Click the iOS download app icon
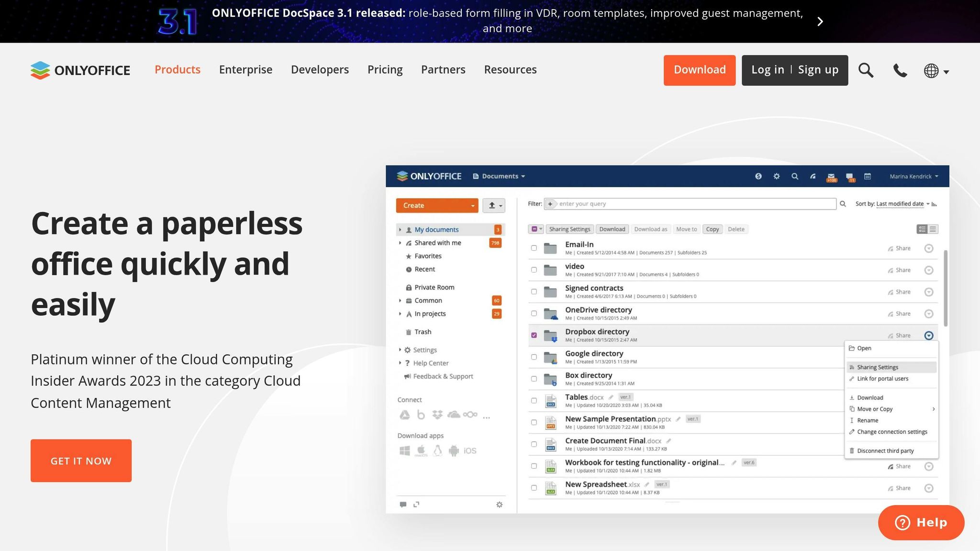The width and height of the screenshot is (980, 551). pos(470,451)
